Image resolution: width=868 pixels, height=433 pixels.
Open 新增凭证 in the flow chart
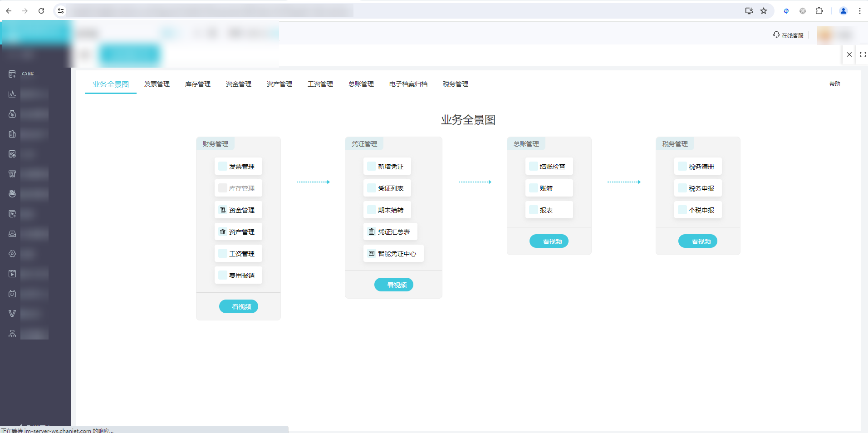387,167
